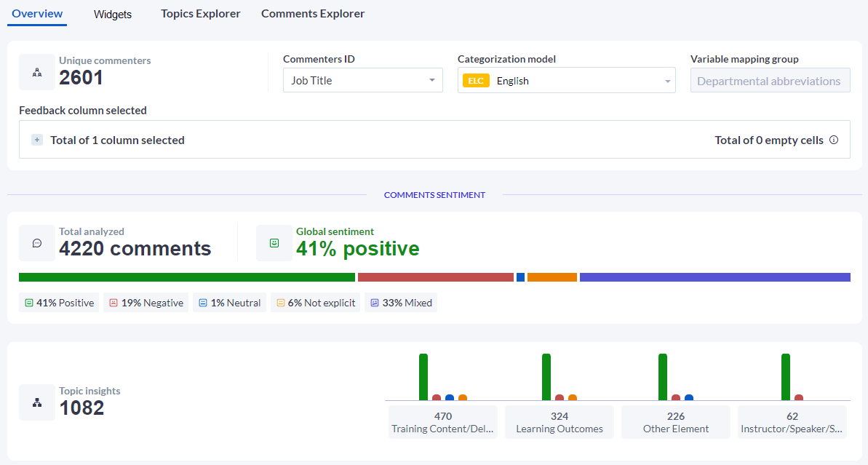Image resolution: width=868 pixels, height=465 pixels.
Task: Click the orange not explicit bar segment
Action: tap(552, 277)
